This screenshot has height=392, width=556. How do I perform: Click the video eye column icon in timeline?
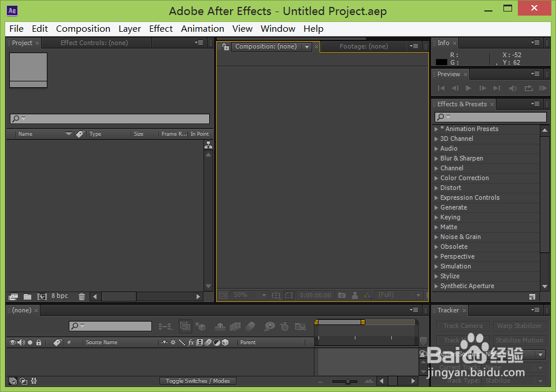13,342
